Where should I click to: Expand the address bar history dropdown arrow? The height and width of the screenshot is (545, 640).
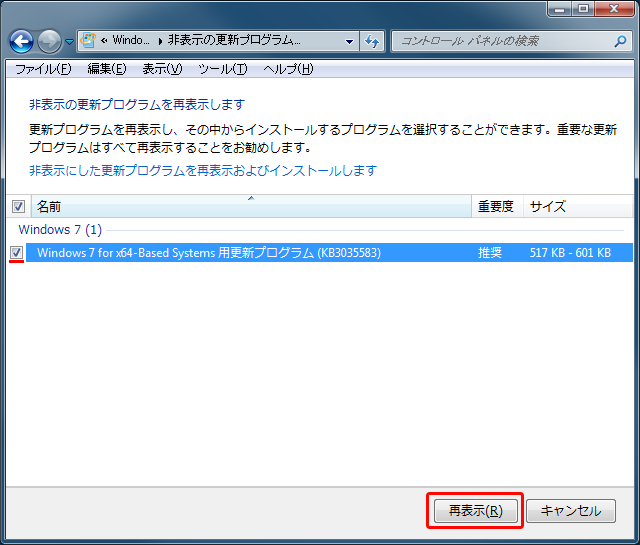click(x=349, y=42)
